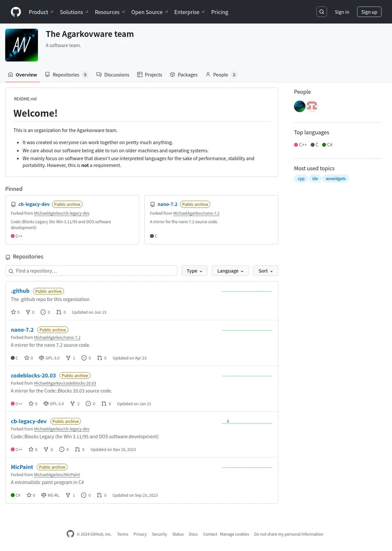Image resolution: width=392 pixels, height=551 pixels.
Task: Click the Sign up button
Action: pos(369,12)
